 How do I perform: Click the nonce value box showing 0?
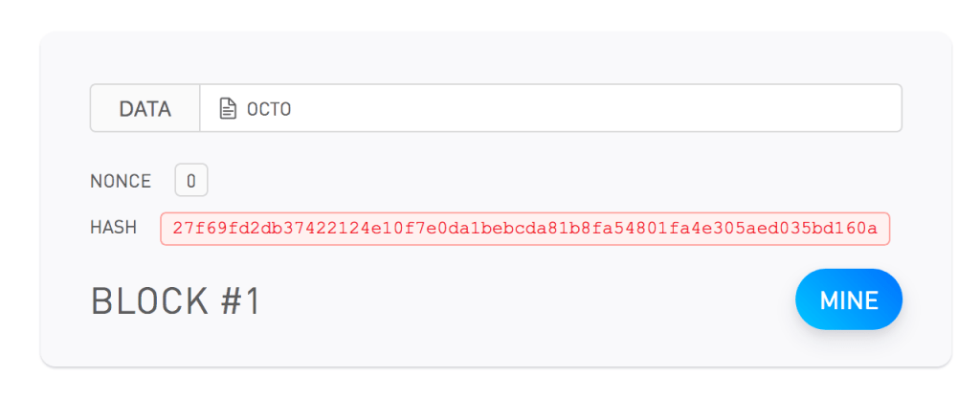[191, 180]
